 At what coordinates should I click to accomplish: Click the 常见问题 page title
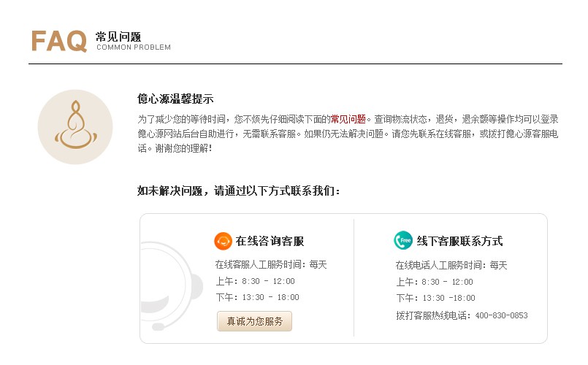[x=118, y=36]
